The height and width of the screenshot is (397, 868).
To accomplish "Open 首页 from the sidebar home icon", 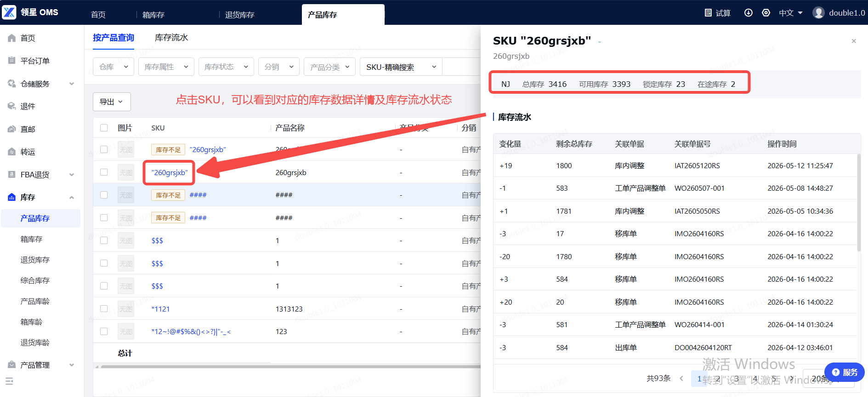I will point(12,38).
